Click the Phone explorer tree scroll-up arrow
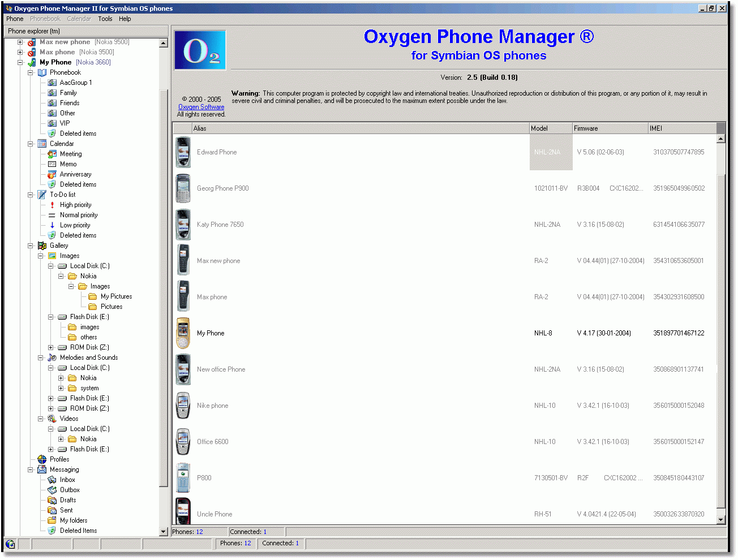 tap(164, 43)
